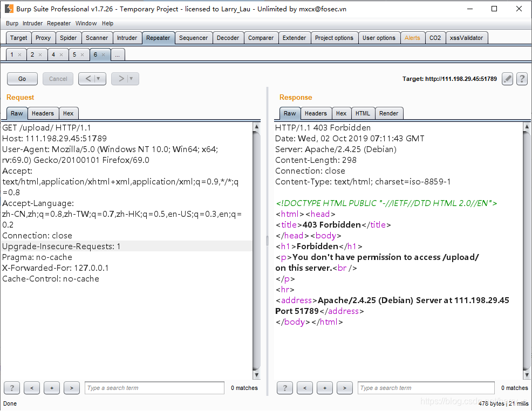Go to next match in request search
532x411 pixels.
click(72, 388)
